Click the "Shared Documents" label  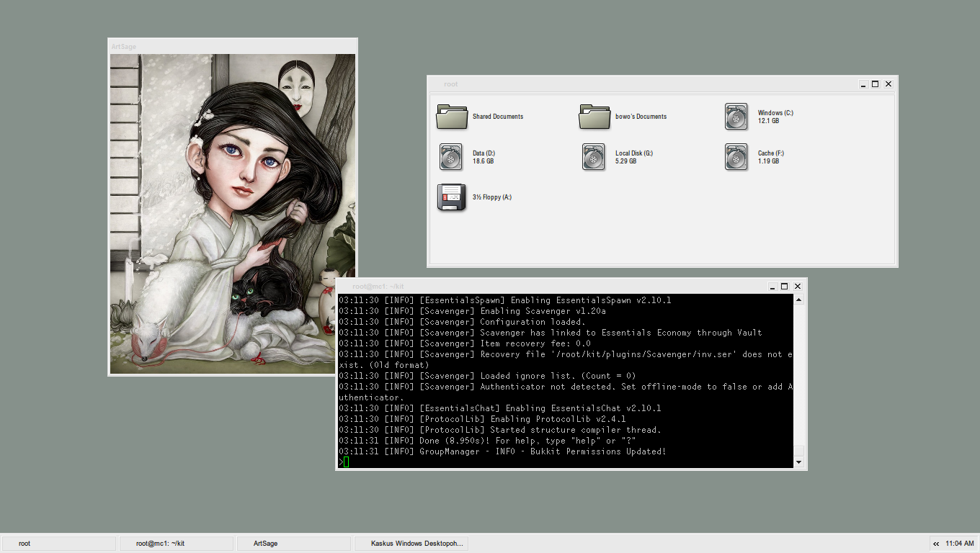498,117
